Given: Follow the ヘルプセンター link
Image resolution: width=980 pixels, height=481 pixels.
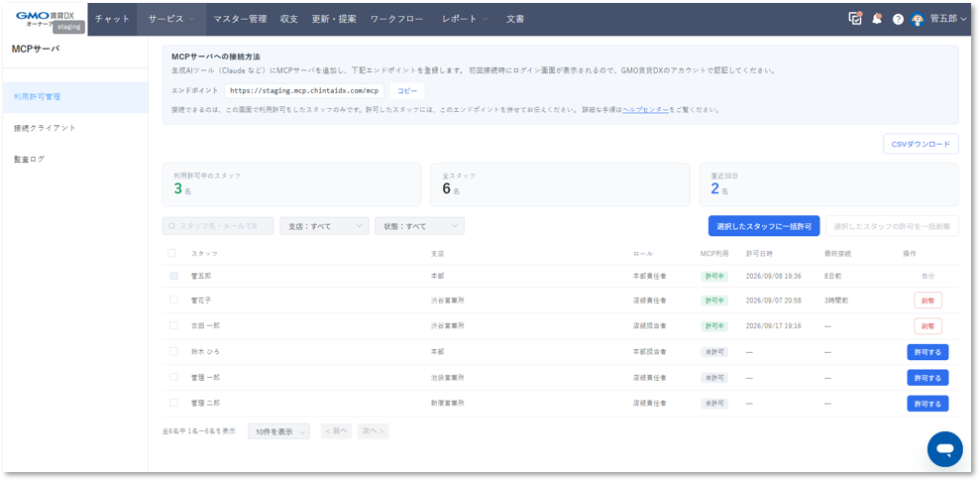Looking at the screenshot, I should (x=646, y=109).
